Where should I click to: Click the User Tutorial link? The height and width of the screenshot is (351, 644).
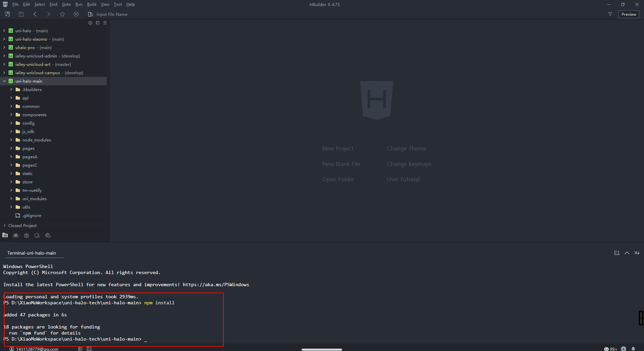click(x=403, y=179)
